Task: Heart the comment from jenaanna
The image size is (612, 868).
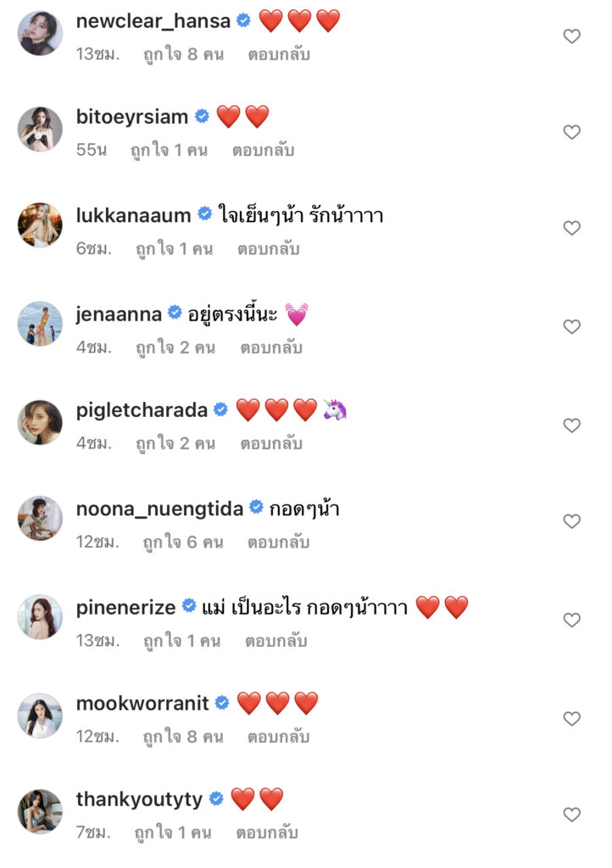Action: (x=572, y=326)
